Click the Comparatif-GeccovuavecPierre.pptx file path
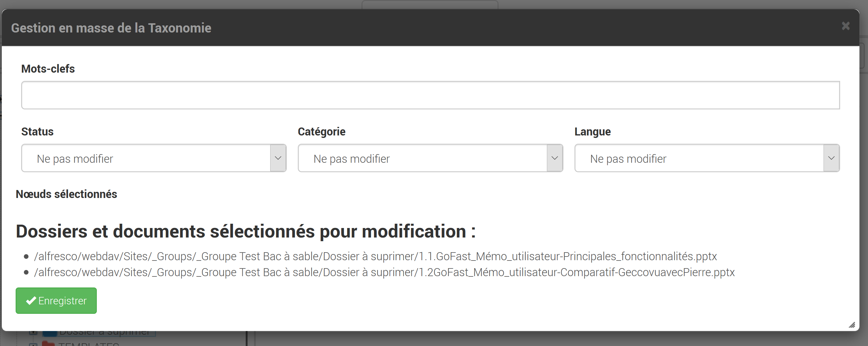Viewport: 868px width, 346px height. (384, 272)
